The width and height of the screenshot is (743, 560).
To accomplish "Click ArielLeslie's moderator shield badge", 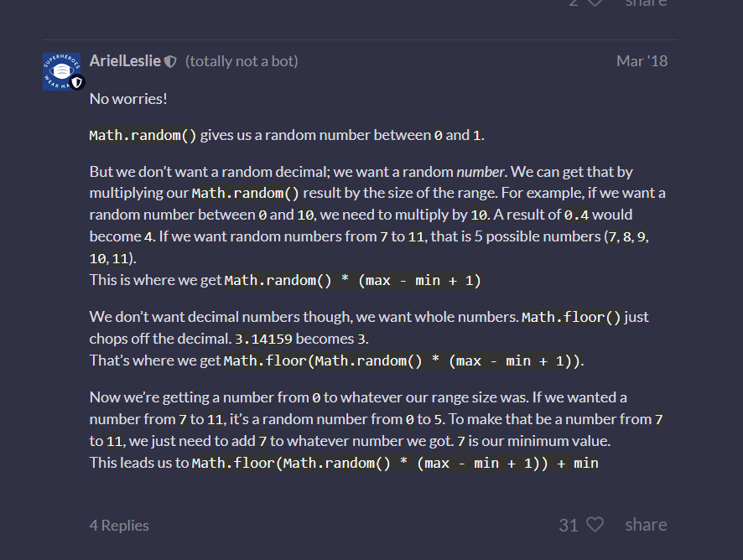I will [x=170, y=60].
